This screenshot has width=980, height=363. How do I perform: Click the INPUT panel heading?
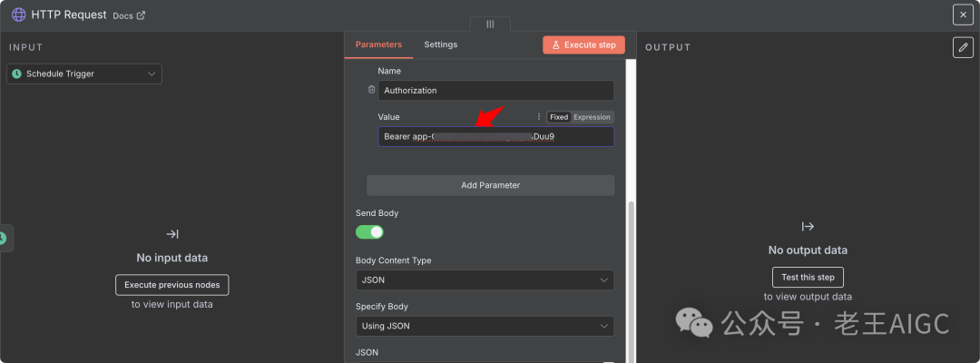[25, 47]
